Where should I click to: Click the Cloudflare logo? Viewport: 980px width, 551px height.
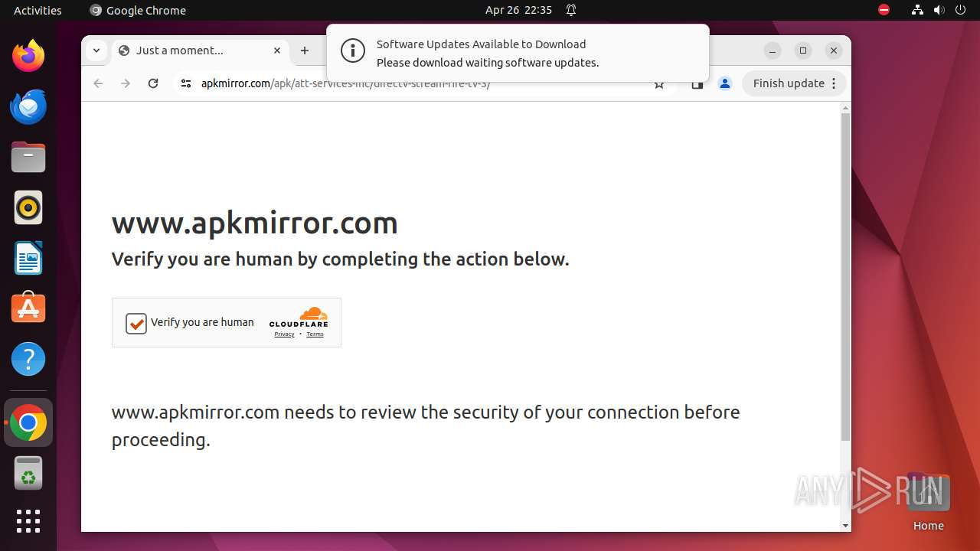click(299, 317)
